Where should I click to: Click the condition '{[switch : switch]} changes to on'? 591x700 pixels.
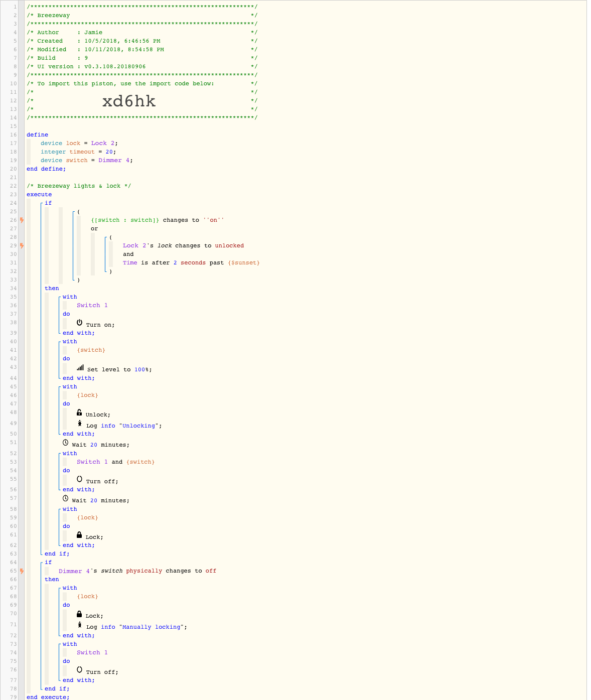[x=158, y=220]
